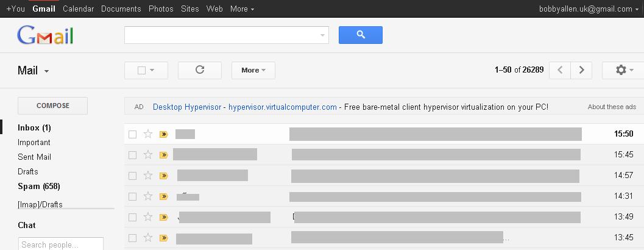Toggle importance marker on the 14:31 message

click(163, 196)
